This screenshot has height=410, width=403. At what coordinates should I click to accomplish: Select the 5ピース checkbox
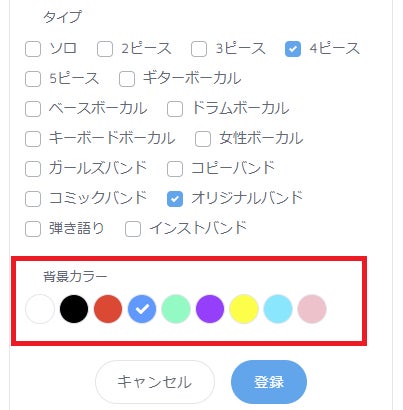(33, 79)
